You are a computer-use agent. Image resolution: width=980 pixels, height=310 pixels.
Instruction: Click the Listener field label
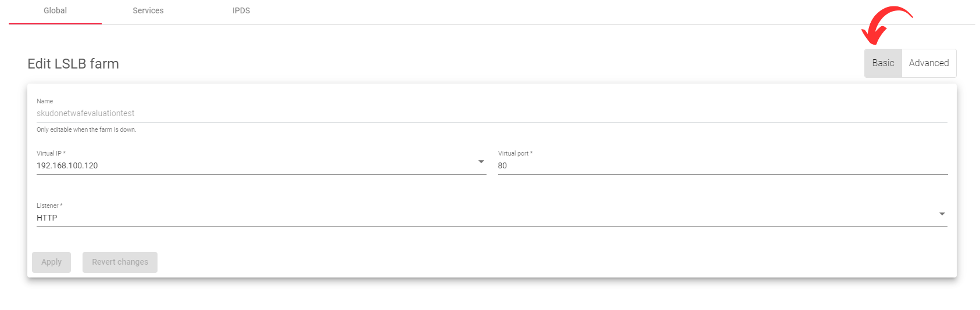[49, 206]
